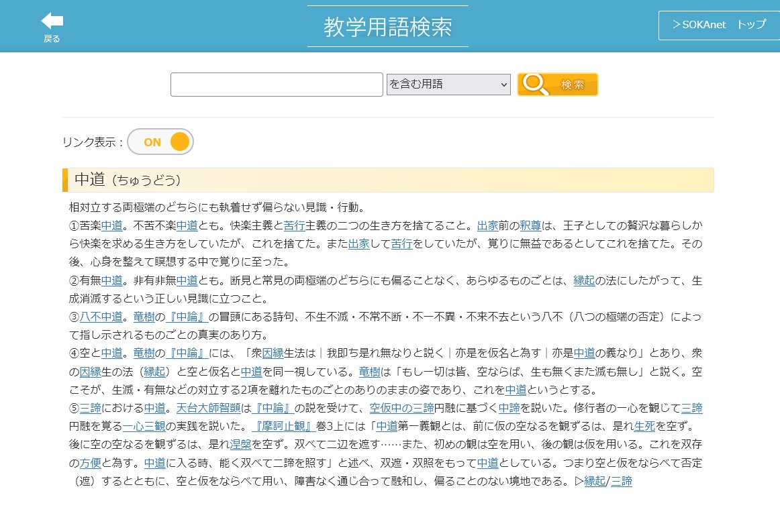Click the 三諦 related-term link at the end
Image resolution: width=780 pixels, height=532 pixels.
point(621,481)
